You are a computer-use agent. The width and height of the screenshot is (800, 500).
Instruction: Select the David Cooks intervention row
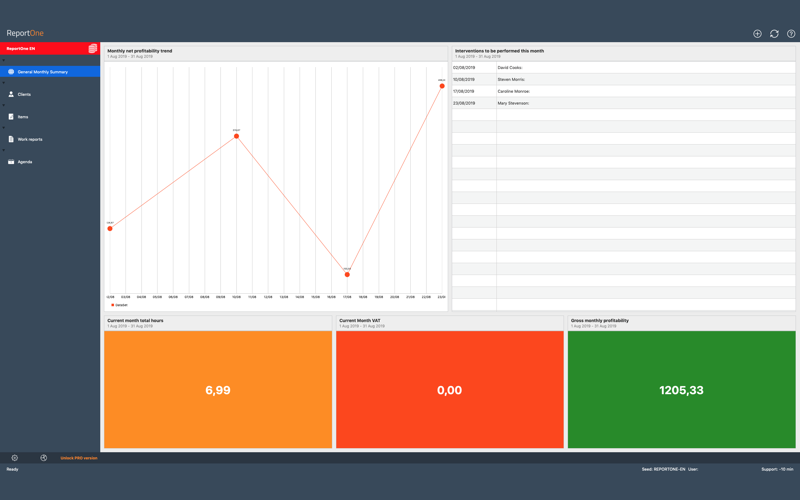click(623, 67)
